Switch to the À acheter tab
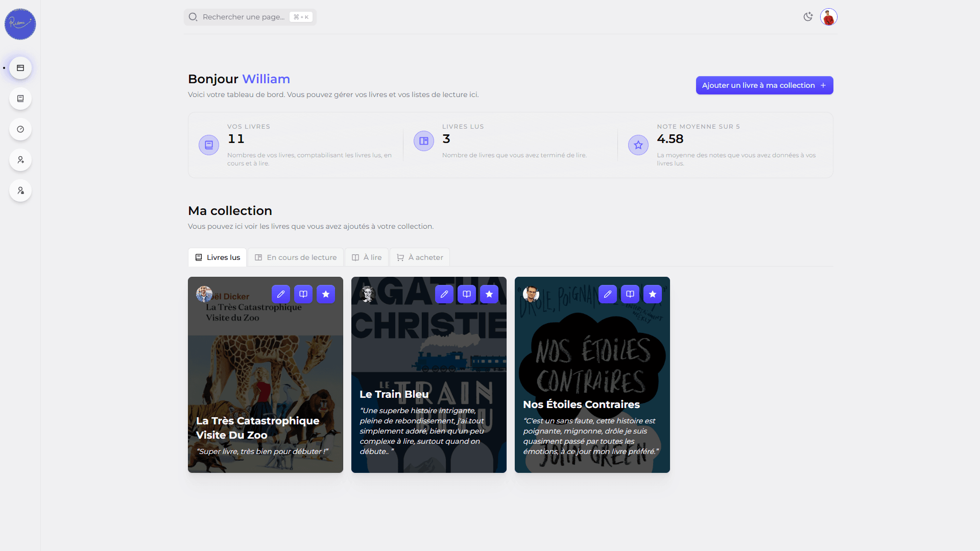The image size is (980, 551). click(x=420, y=257)
